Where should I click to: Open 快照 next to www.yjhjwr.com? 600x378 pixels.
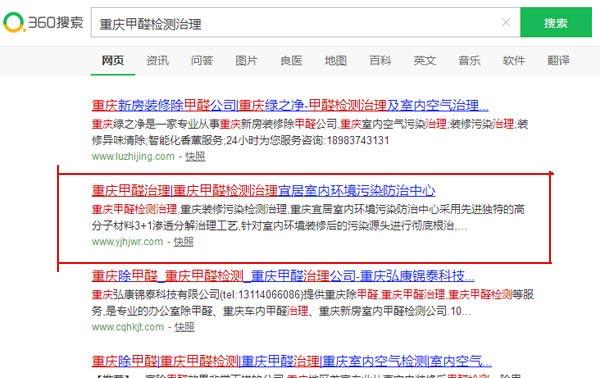point(184,242)
